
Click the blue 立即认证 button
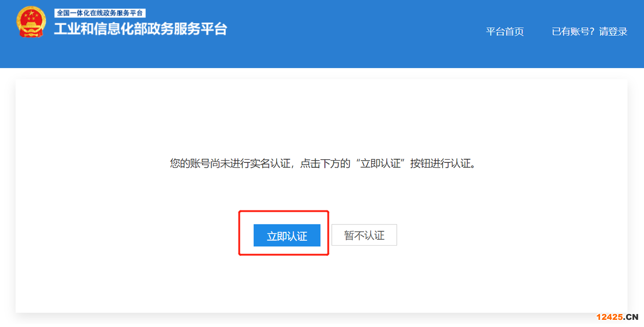[287, 235]
